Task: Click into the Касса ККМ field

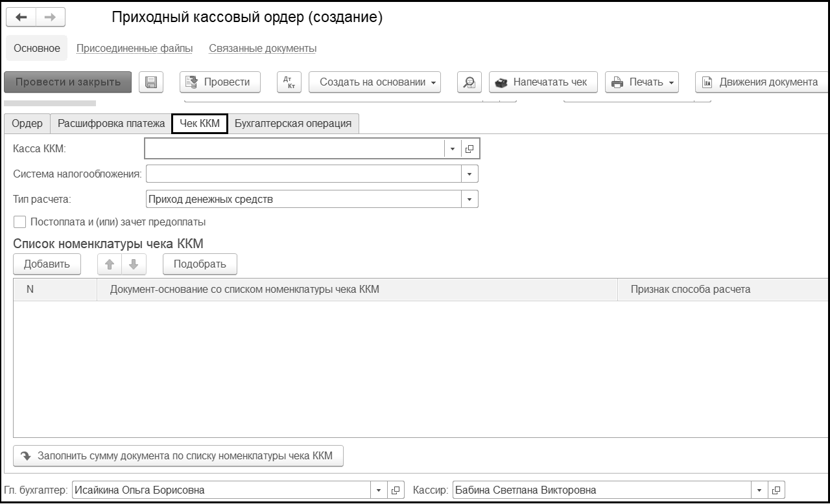Action: (x=294, y=148)
